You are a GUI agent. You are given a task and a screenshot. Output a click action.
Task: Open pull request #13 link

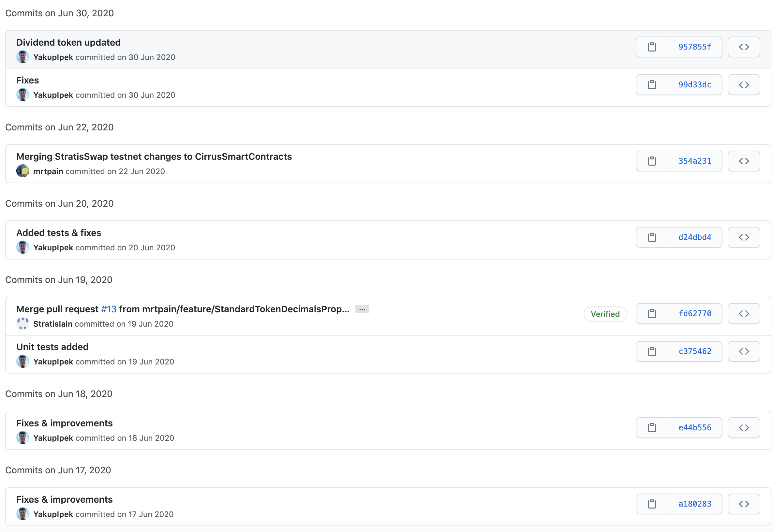[x=109, y=309]
